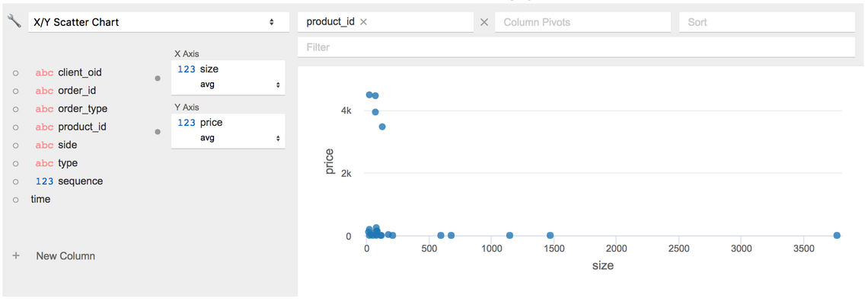Remove the product_id tag with its x
Image resolution: width=868 pixels, height=302 pixels.
(x=363, y=22)
